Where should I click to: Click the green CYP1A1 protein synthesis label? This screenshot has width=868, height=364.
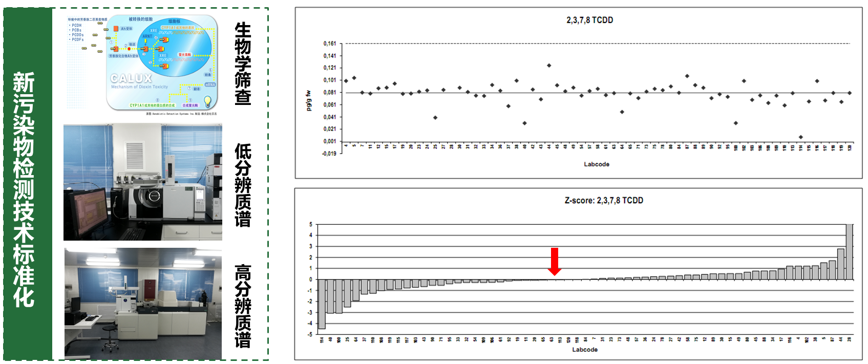tap(152, 105)
